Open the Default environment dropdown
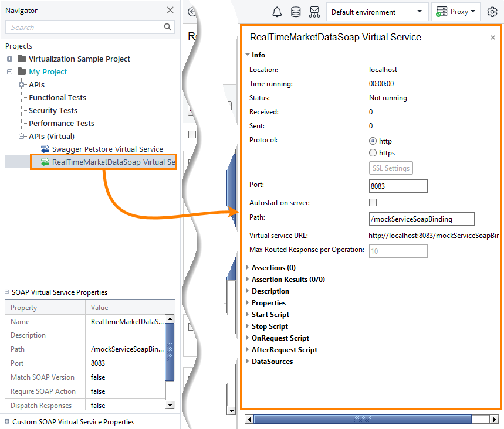504x429 pixels. 419,12
